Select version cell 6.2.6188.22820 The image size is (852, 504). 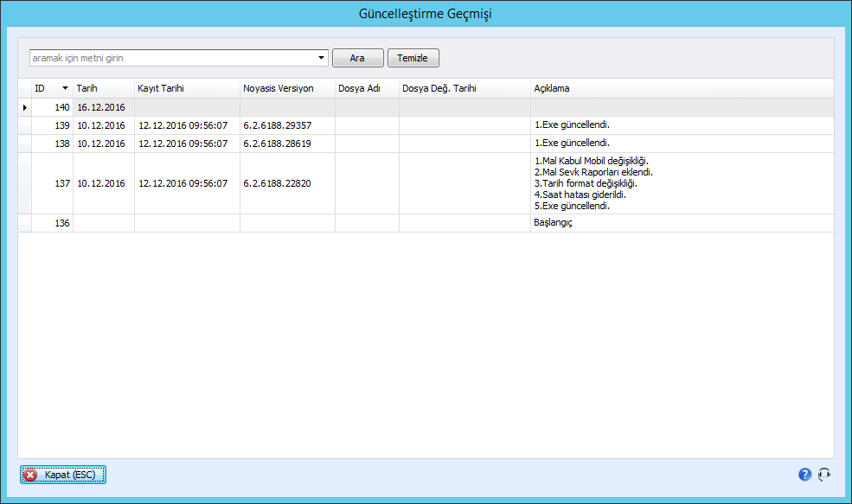point(287,183)
